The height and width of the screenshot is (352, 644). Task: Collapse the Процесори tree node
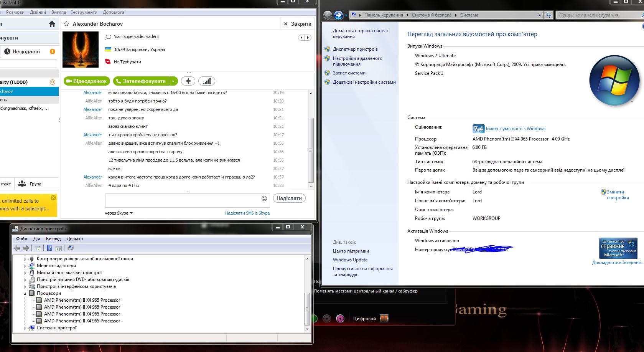(x=25, y=293)
